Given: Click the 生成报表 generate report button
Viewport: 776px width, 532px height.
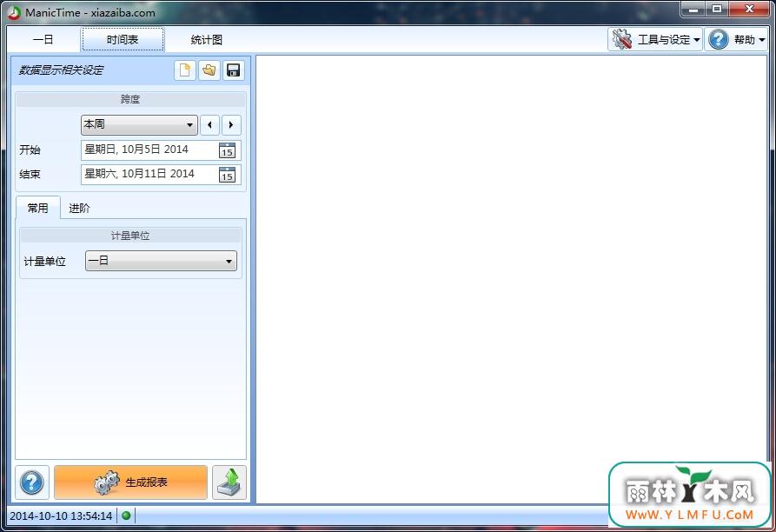Looking at the screenshot, I should click(x=130, y=482).
